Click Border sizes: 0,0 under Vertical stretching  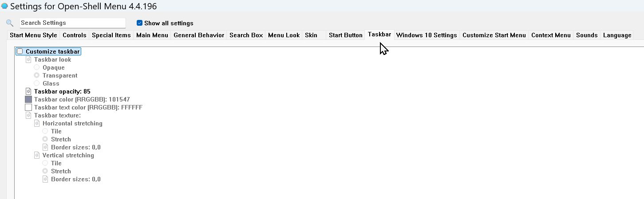tap(76, 179)
